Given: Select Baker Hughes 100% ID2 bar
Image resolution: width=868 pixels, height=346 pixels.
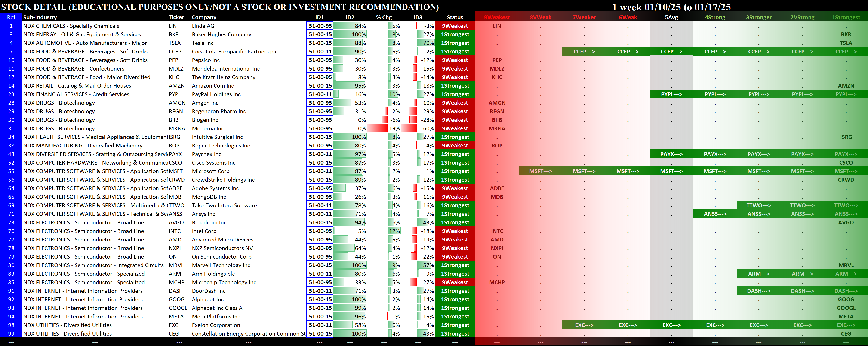Looking at the screenshot, I should (350, 34).
